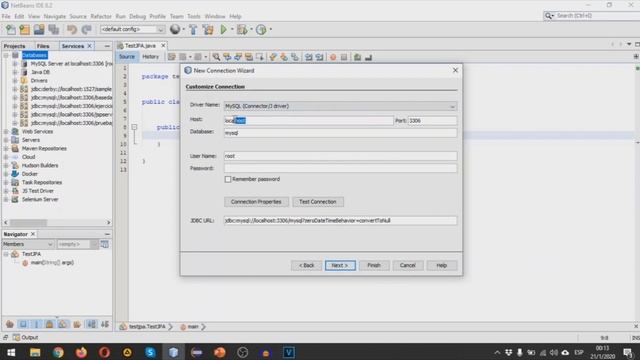Open the default config dropdown
This screenshot has width=640, height=360.
point(132,29)
